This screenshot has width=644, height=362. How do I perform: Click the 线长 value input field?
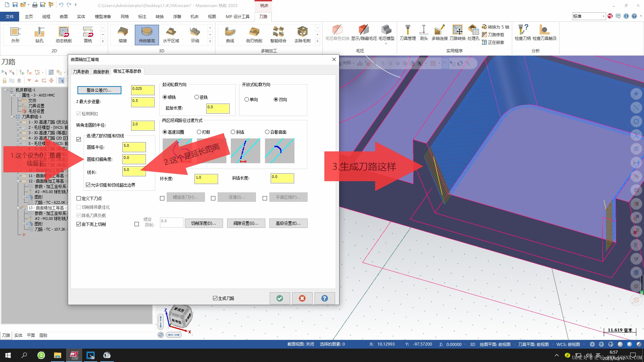click(134, 171)
